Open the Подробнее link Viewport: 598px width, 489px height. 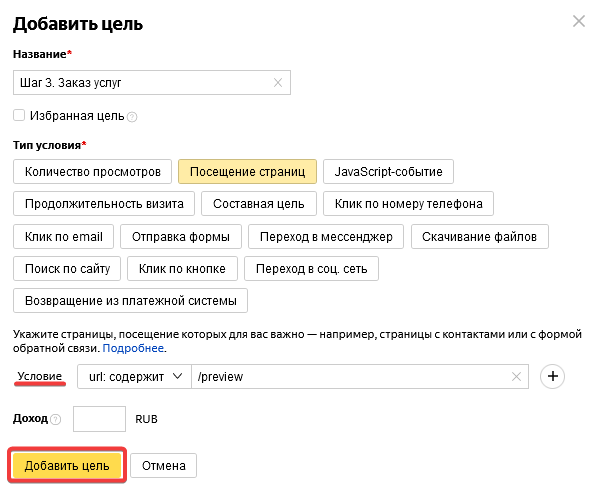[x=133, y=348]
